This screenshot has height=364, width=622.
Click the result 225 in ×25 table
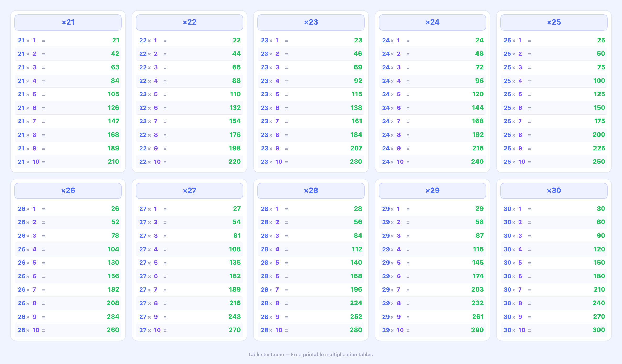click(599, 148)
